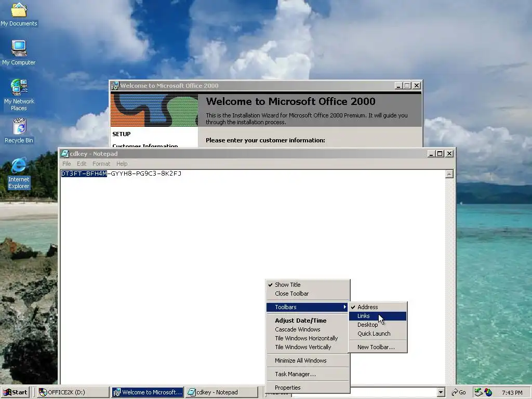Expand the Toolbars submenu entry
This screenshot has width=532, height=399.
coord(308,307)
